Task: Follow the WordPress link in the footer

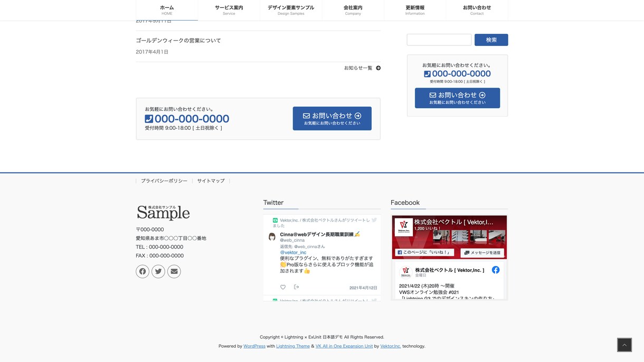Action: point(254,346)
